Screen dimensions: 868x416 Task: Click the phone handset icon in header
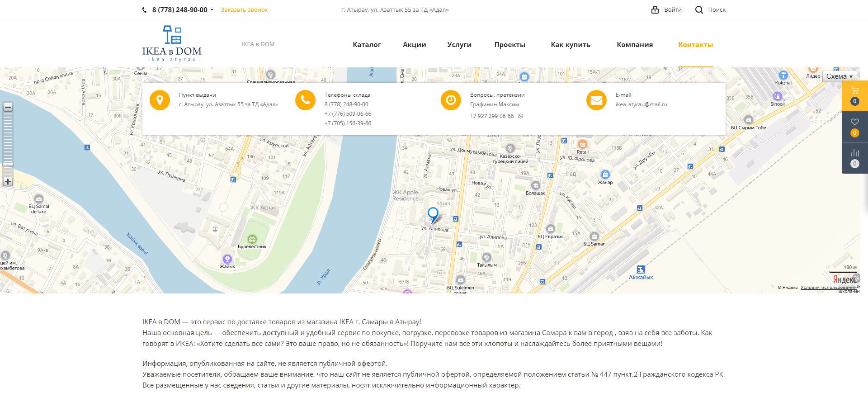[145, 10]
